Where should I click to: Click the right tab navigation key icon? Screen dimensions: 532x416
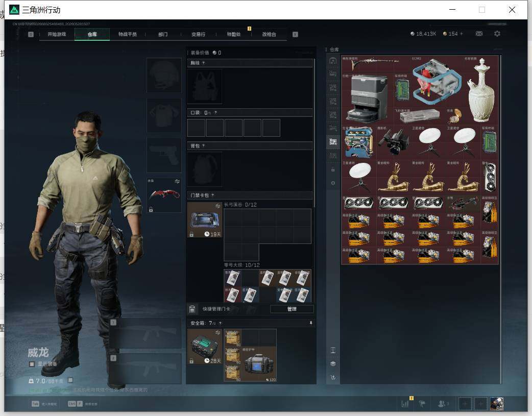(x=295, y=34)
